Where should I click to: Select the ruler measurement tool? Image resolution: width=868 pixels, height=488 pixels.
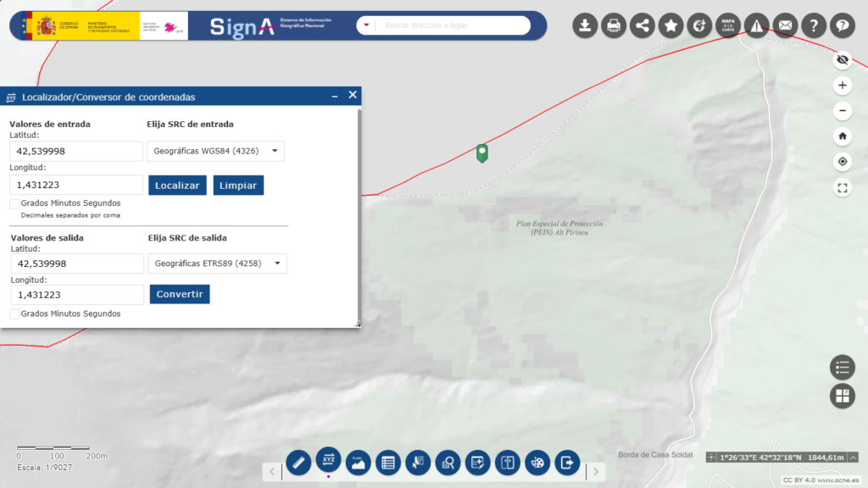[x=299, y=462]
